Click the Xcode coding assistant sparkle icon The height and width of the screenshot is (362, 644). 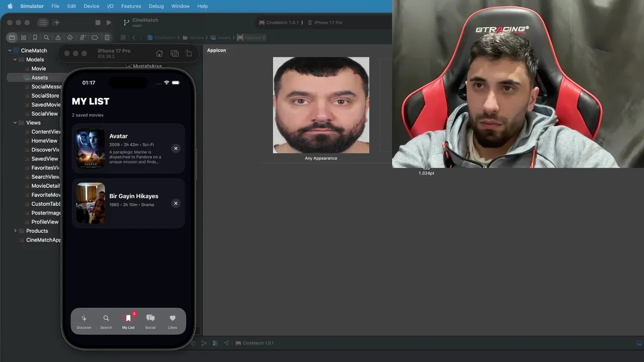(56, 23)
